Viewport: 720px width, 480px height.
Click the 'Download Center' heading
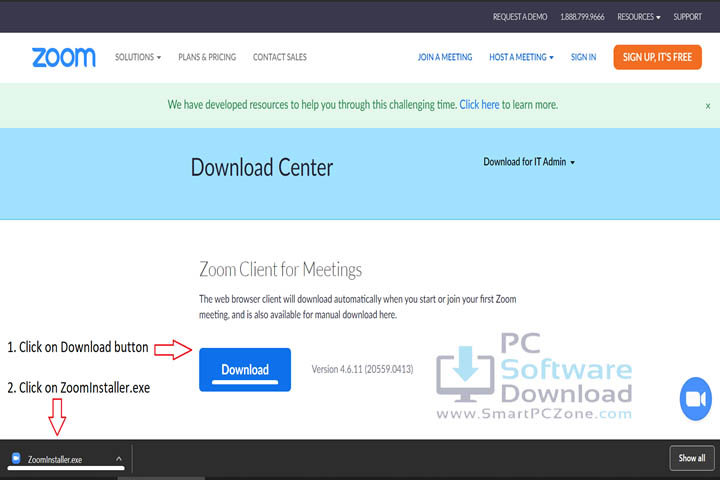coord(262,168)
